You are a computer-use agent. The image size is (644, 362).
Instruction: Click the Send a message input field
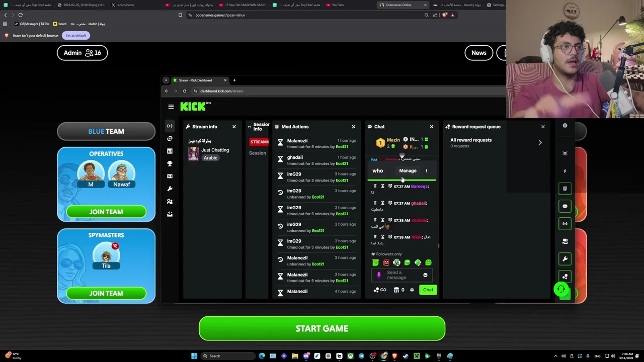[401, 275]
